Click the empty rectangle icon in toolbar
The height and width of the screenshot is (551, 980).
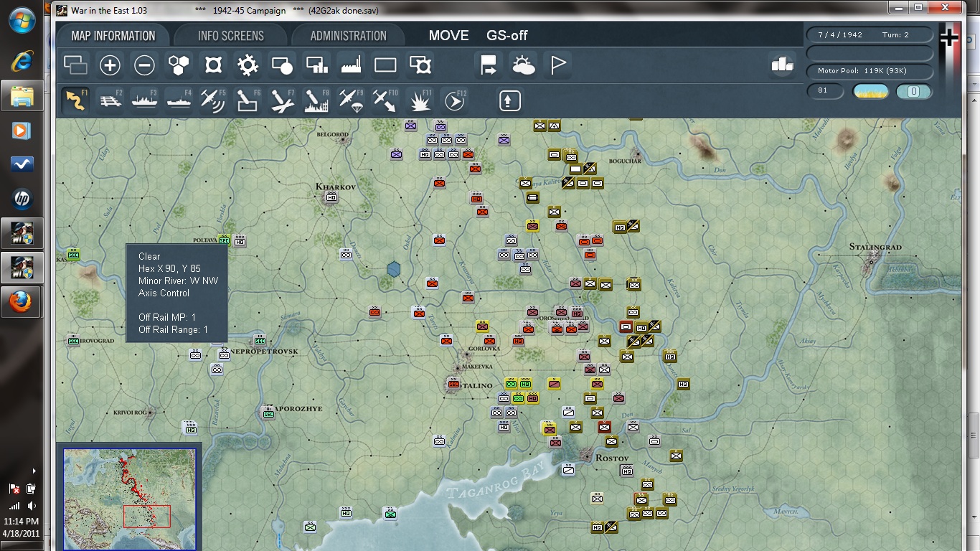coord(385,66)
